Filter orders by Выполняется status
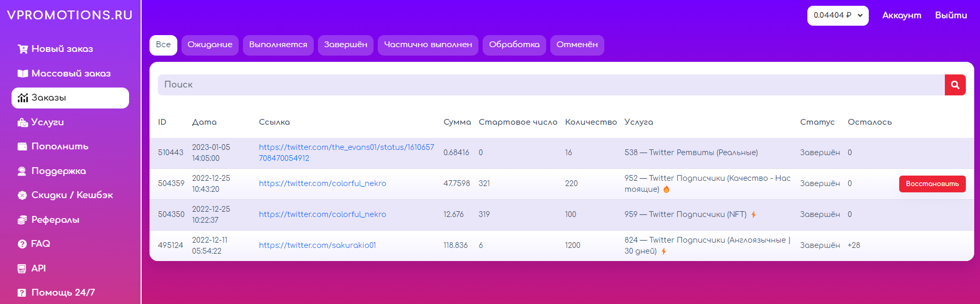 278,45
